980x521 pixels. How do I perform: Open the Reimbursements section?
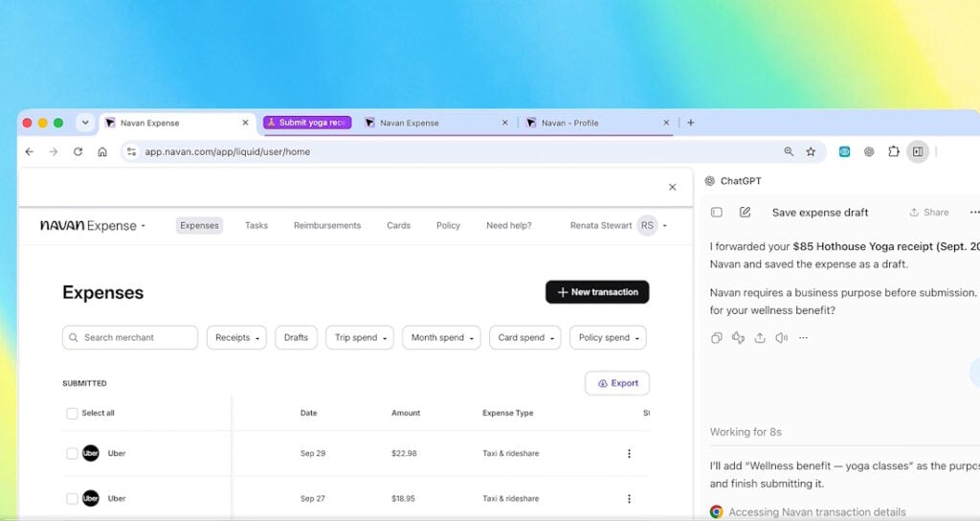pos(327,225)
